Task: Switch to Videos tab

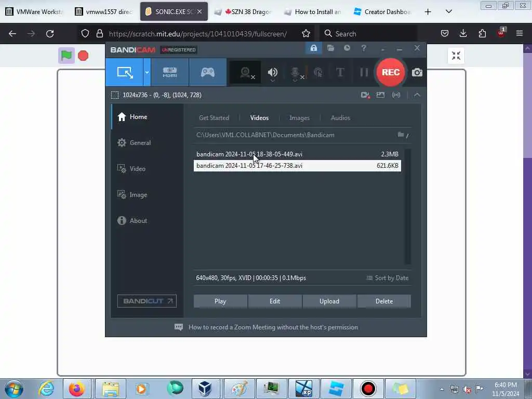Action: click(x=259, y=118)
